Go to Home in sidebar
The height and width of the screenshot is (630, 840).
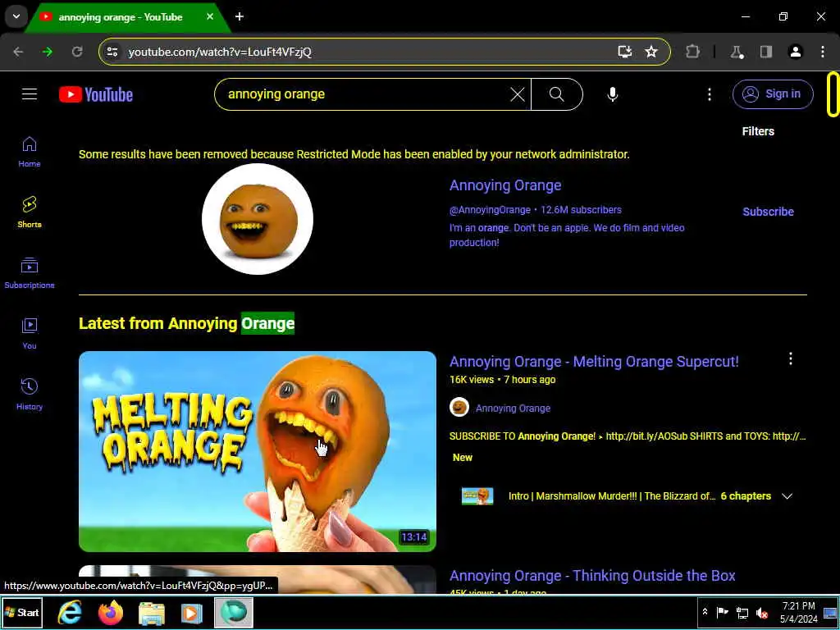[x=30, y=152]
